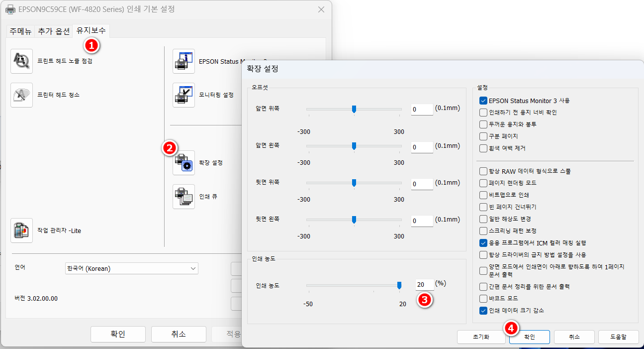Open the print head nozzle check tool
644x349 pixels.
coord(21,61)
